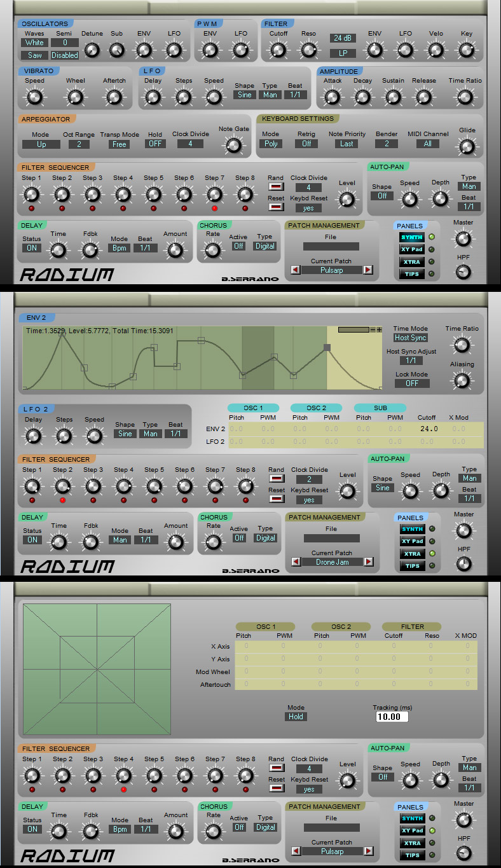Open Keyboard Mode Poly dropdown
Screen dimensions: 501x868
coord(271,144)
